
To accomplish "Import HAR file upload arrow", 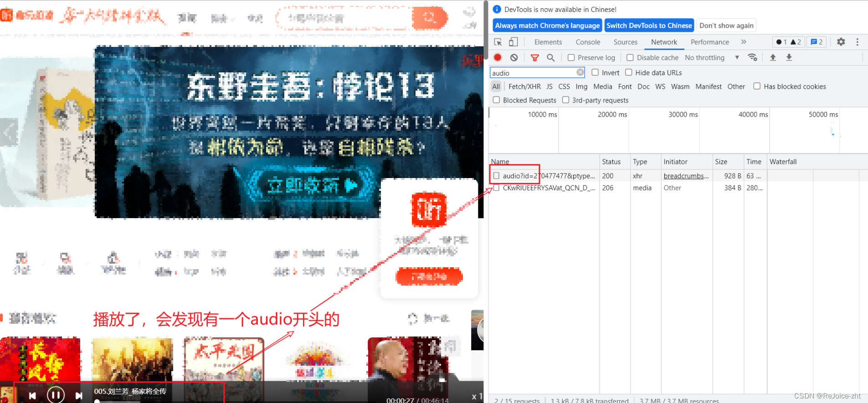I will click(773, 57).
